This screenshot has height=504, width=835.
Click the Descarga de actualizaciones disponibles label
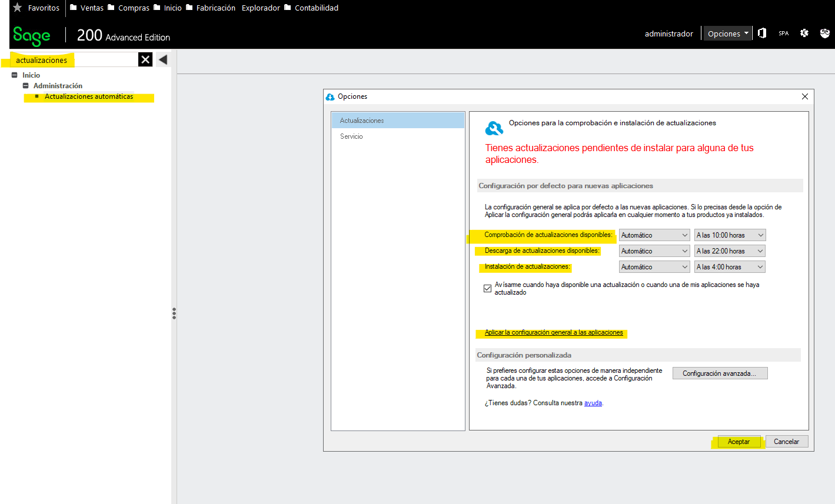pos(542,251)
